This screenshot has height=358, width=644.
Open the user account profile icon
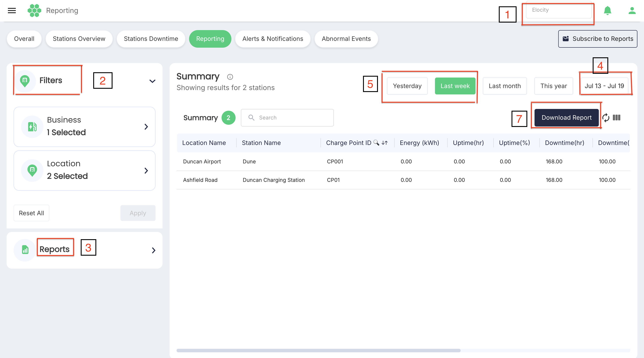pos(632,11)
